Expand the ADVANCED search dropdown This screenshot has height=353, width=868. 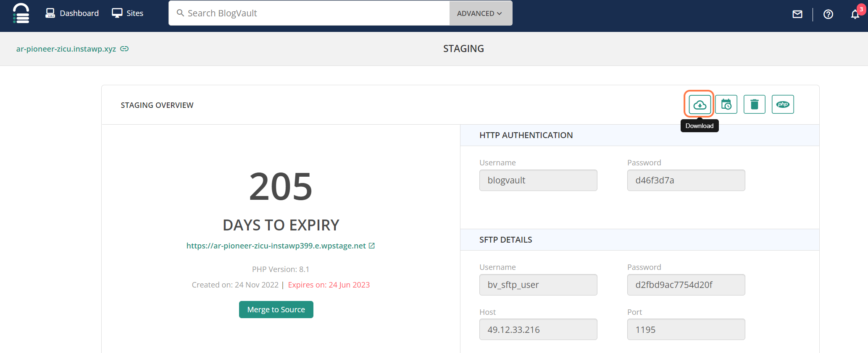(x=481, y=13)
